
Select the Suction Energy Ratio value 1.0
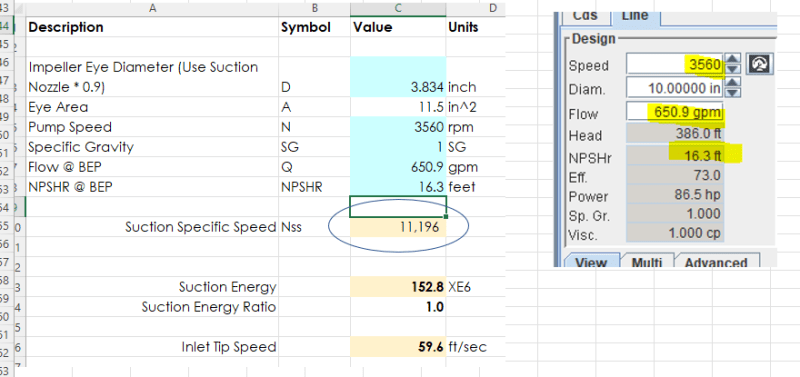(398, 307)
